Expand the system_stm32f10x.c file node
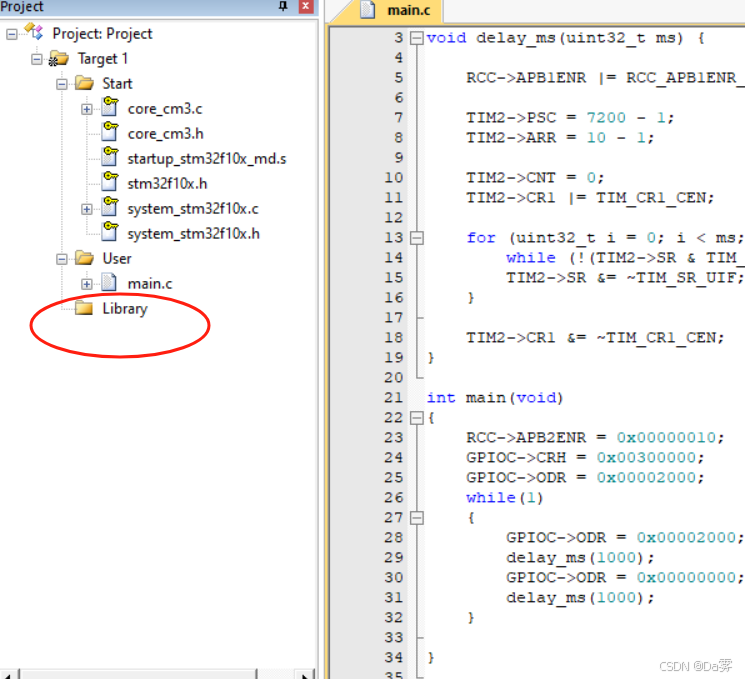This screenshot has height=679, width=745. coord(86,209)
